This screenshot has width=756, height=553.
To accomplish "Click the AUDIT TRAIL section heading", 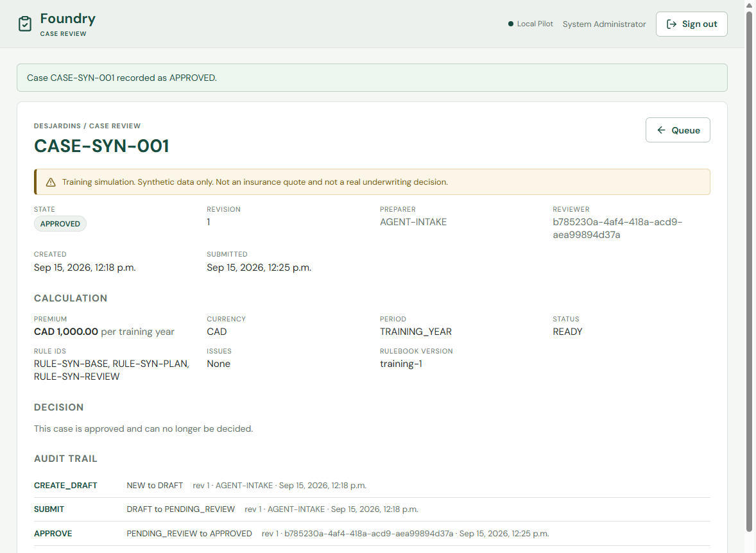I will pyautogui.click(x=65, y=459).
